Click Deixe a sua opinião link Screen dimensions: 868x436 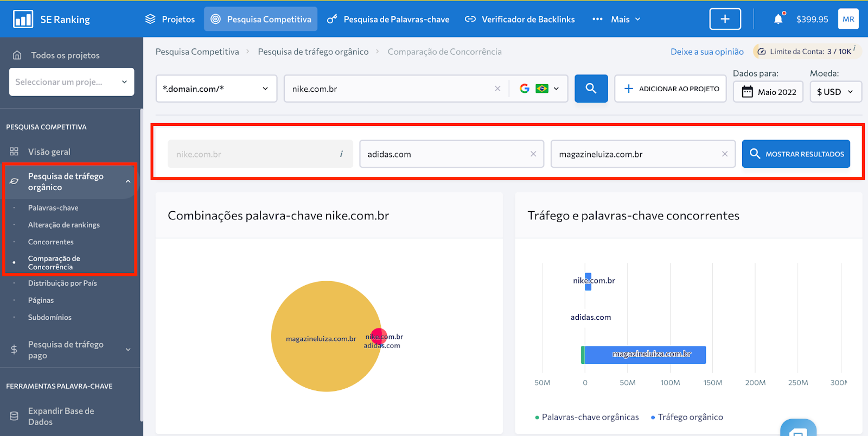point(707,52)
